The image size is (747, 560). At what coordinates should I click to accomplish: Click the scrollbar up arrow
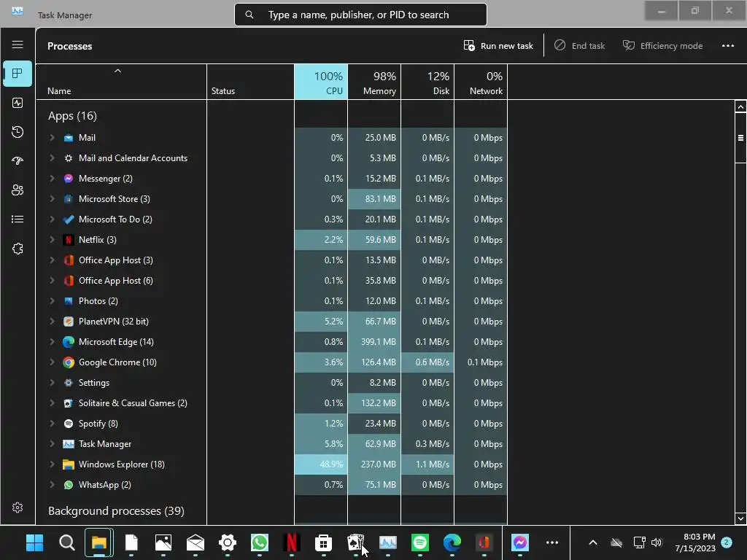click(740, 106)
